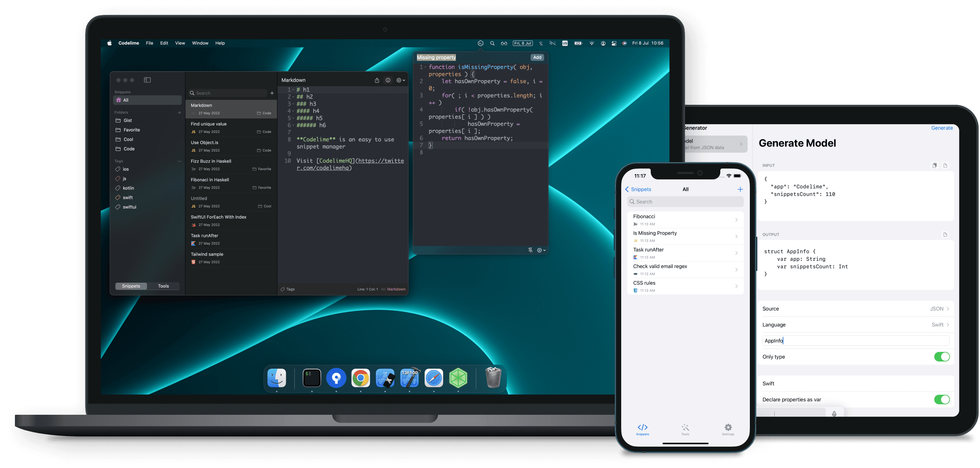
Task: Open the Fibonacci snippet on iPhone
Action: 685,220
